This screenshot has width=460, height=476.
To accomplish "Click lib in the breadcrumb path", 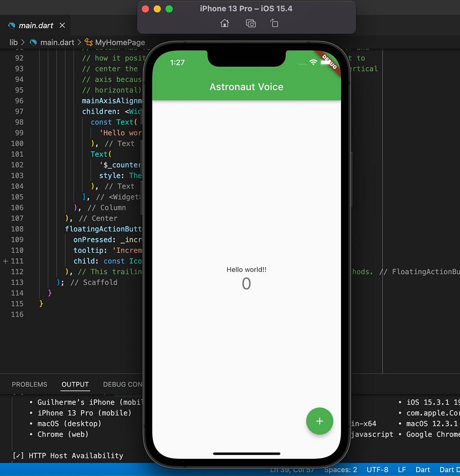I will tap(13, 42).
